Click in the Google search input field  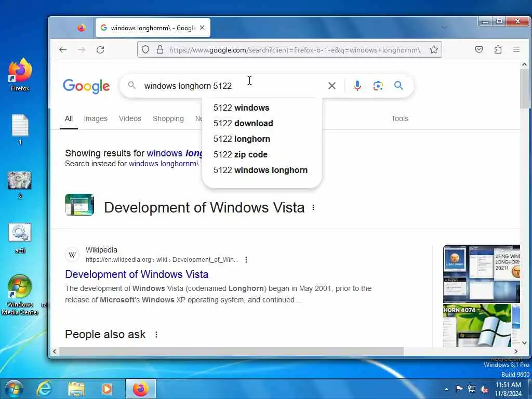[232, 86]
